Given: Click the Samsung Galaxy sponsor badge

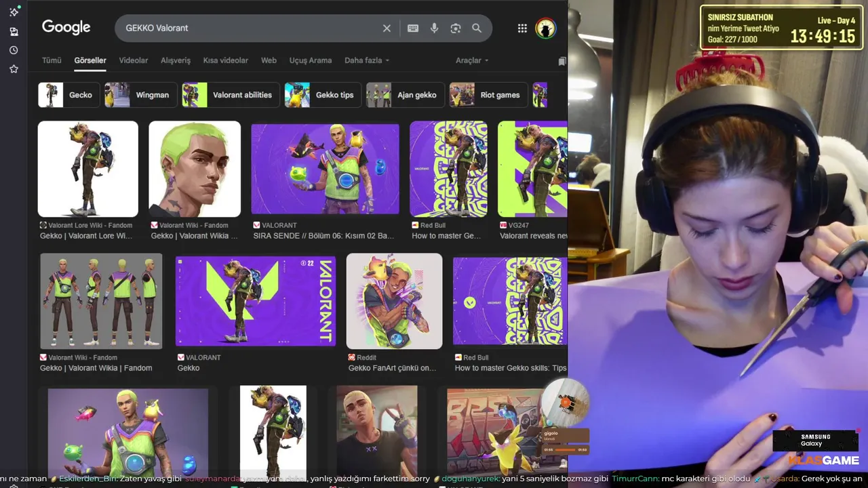Looking at the screenshot, I should click(816, 441).
